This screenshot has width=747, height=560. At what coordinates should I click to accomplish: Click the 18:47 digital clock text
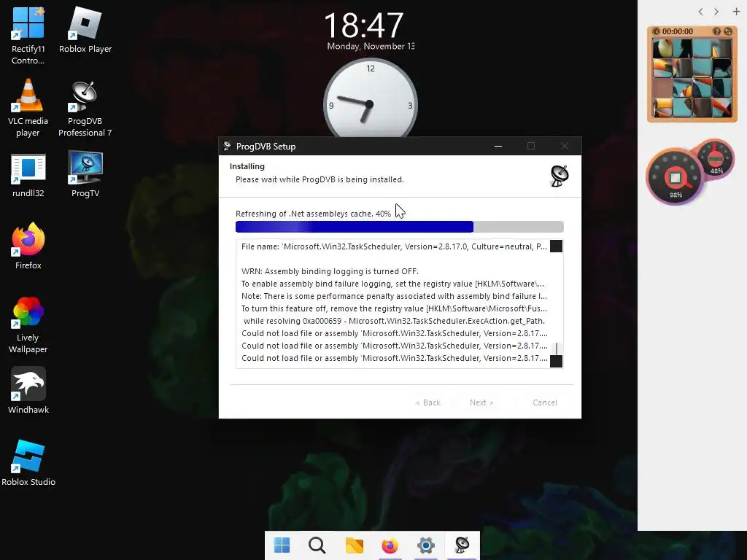[364, 25]
